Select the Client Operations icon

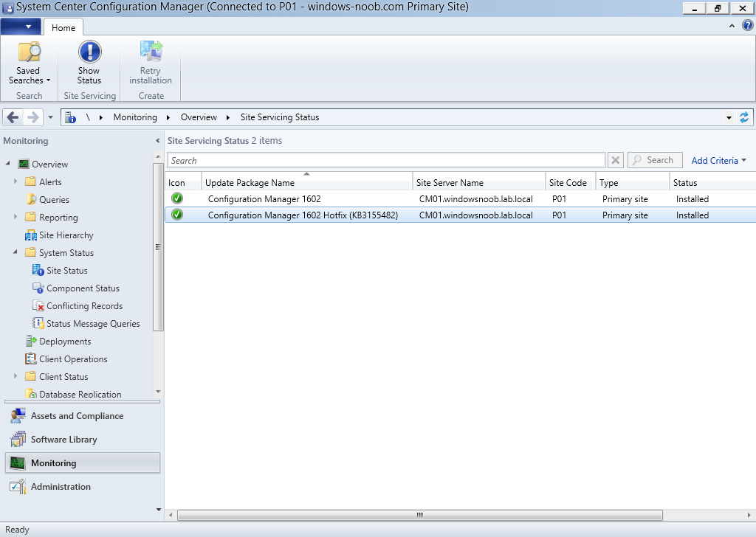31,358
